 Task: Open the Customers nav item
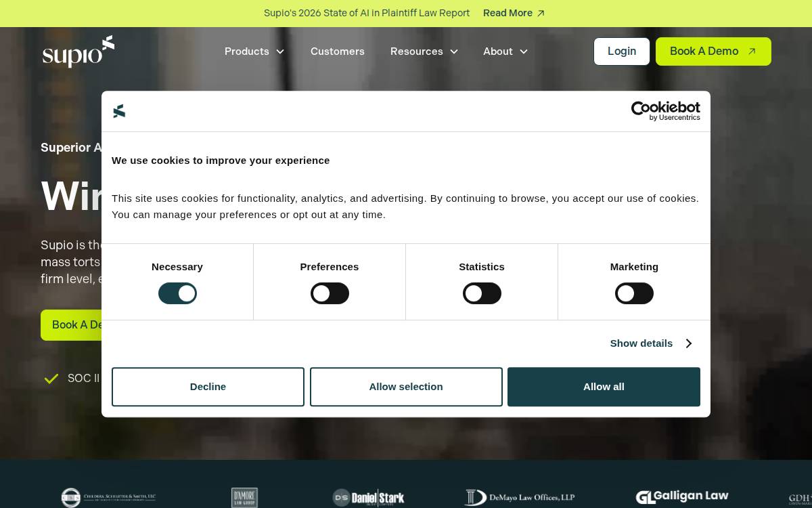click(338, 51)
